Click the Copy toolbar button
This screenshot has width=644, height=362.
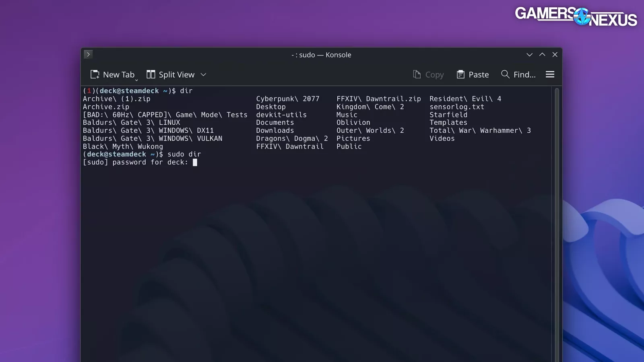pos(428,74)
